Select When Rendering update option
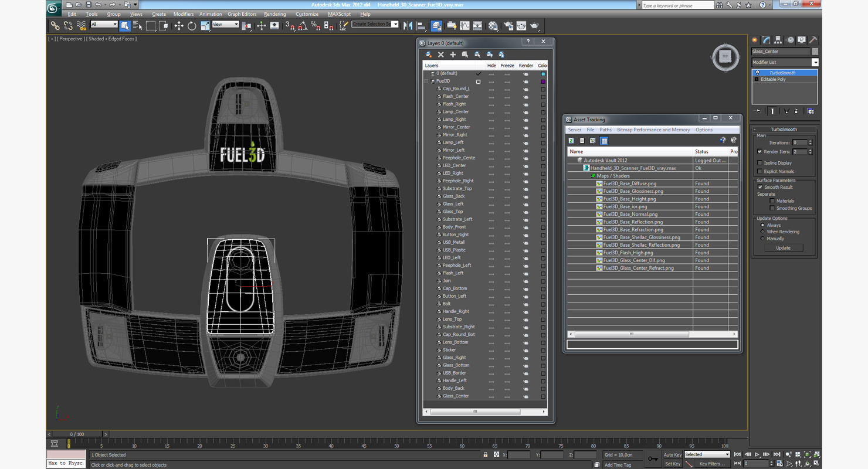The width and height of the screenshot is (868, 469). tap(762, 232)
